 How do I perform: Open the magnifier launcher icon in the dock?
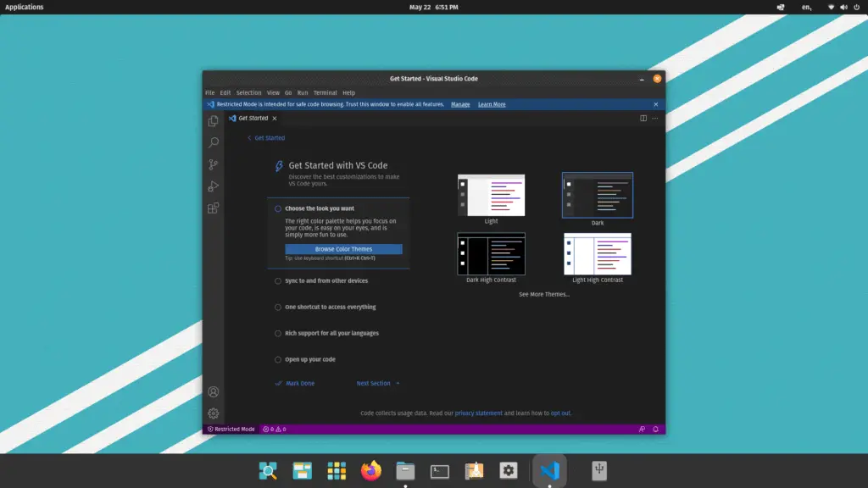pos(268,471)
